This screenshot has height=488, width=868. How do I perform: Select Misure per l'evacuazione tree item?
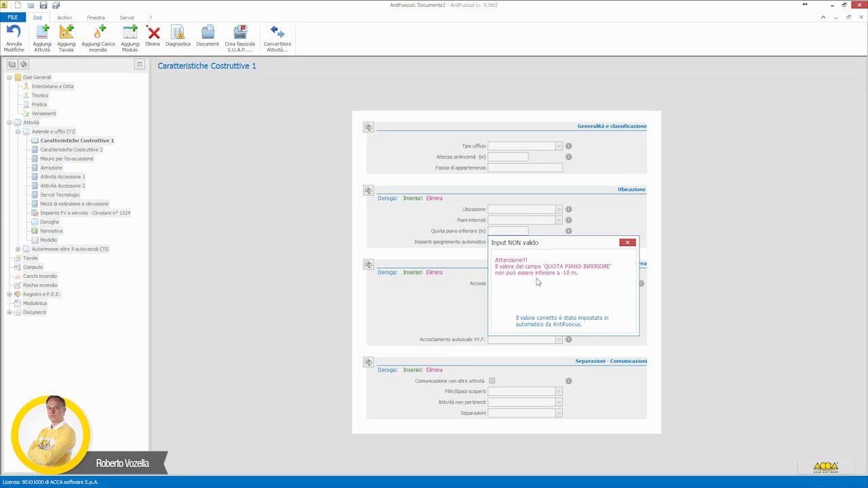[66, 159]
